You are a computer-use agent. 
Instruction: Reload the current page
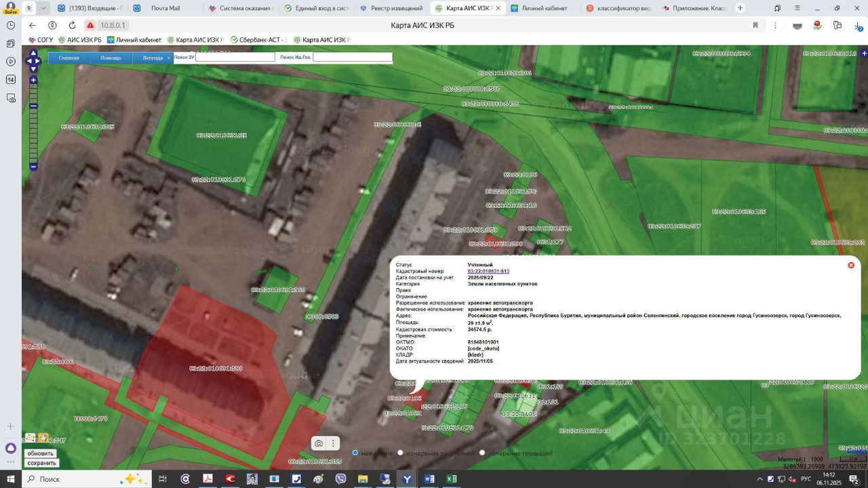tap(71, 25)
